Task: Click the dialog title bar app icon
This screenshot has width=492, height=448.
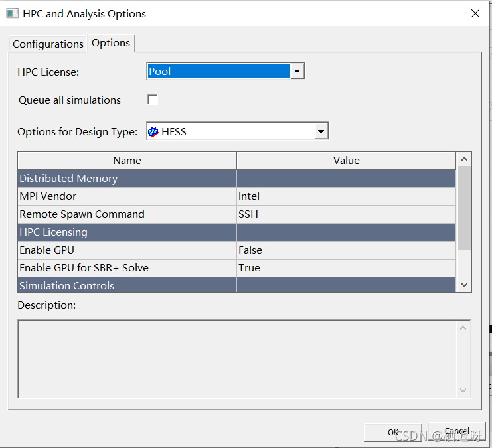Action: coord(12,13)
